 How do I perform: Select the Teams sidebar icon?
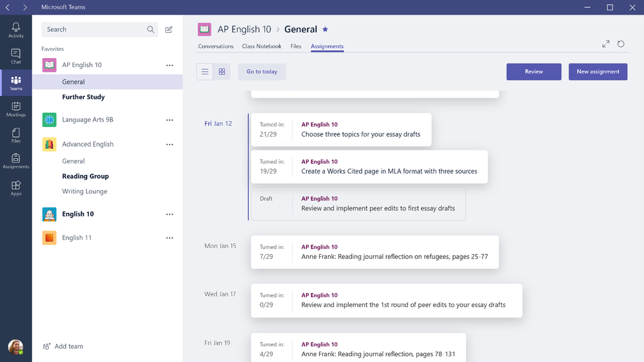coord(15,83)
